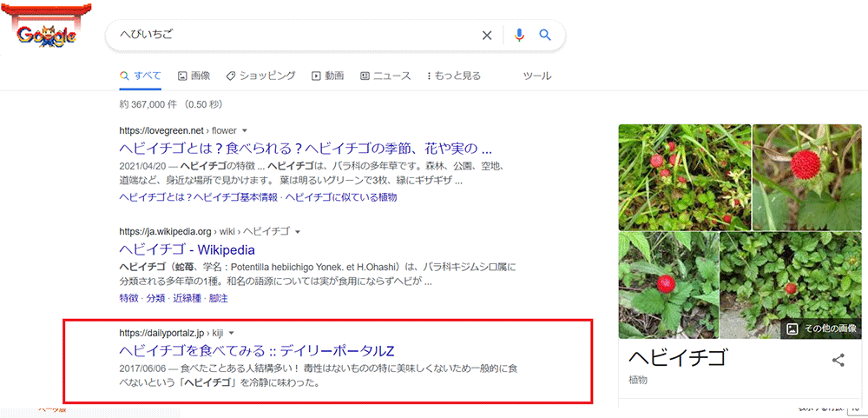Switch to the 画像 tab

point(194,76)
